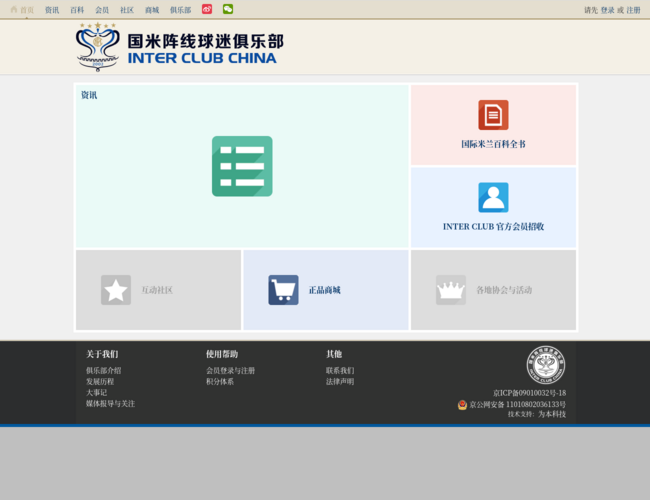The image size is (650, 500).
Task: Click 会员登录与注册 footer help link
Action: pos(230,371)
